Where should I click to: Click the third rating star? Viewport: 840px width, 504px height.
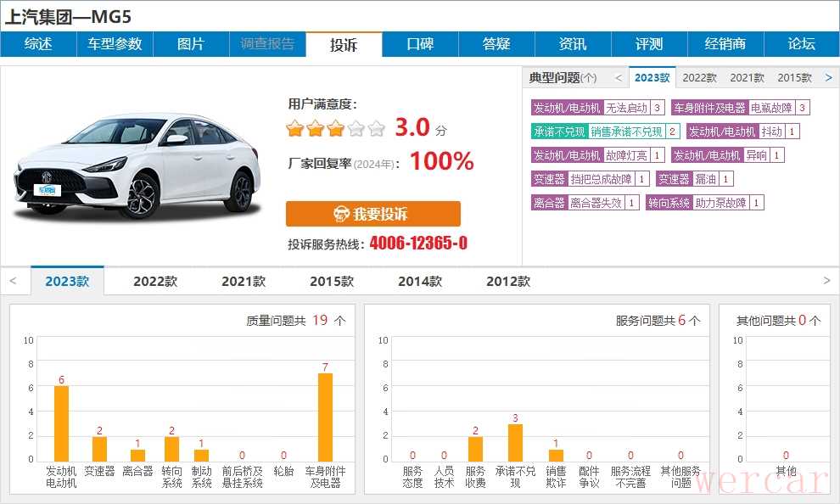pos(335,128)
